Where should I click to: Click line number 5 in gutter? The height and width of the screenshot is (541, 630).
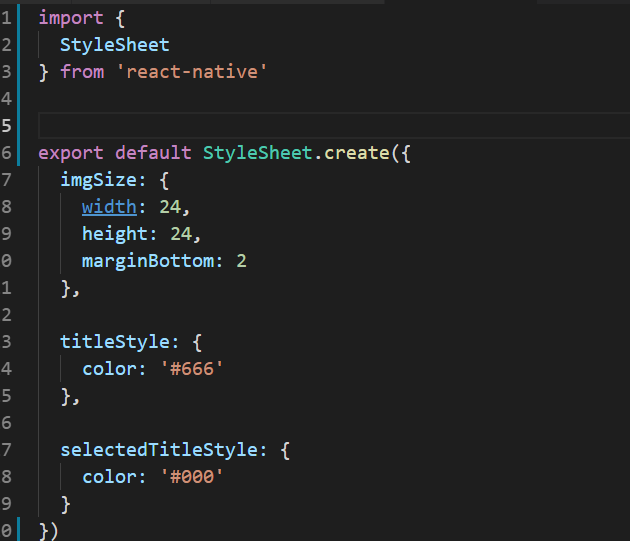click(x=6, y=126)
